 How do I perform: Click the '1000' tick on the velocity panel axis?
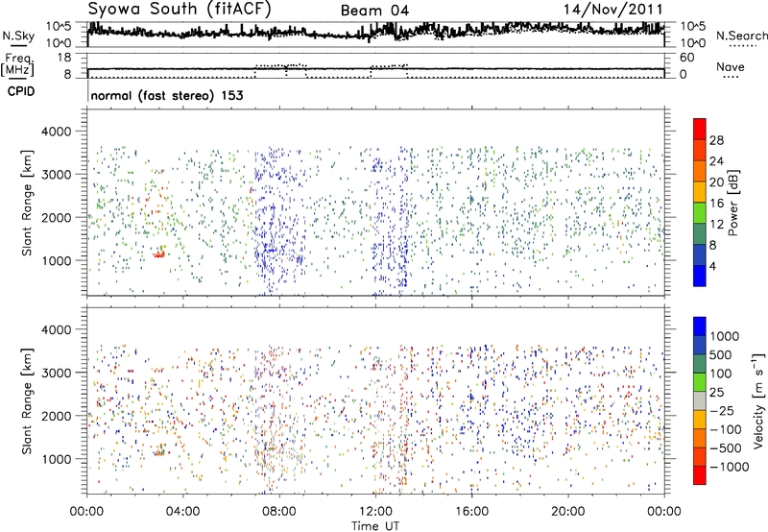[x=56, y=459]
